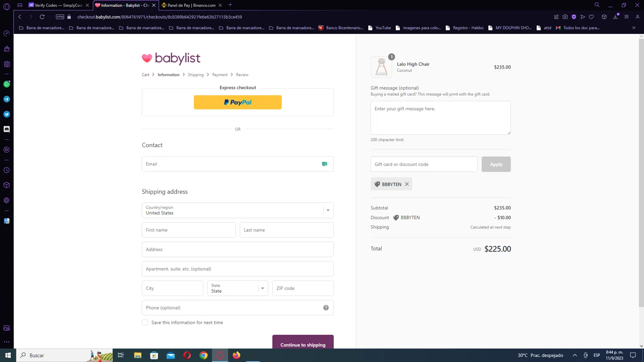Focus the ZIP code field
Screen dimensions: 644x362
click(x=303, y=288)
